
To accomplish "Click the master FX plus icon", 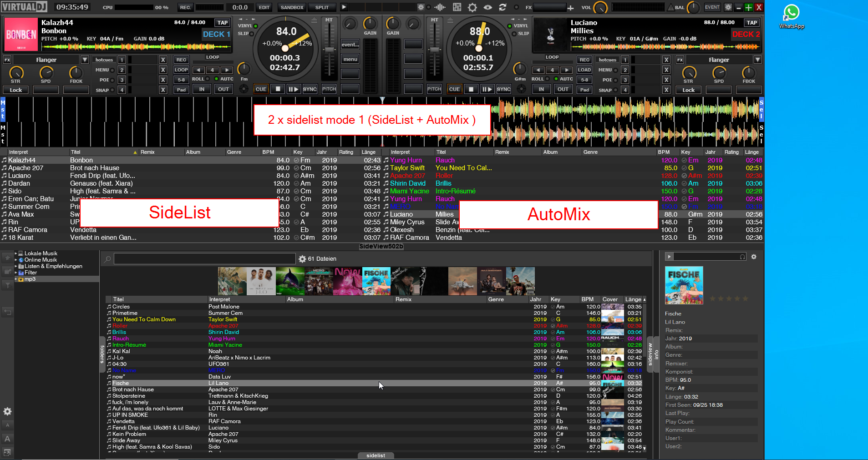I will click(570, 8).
